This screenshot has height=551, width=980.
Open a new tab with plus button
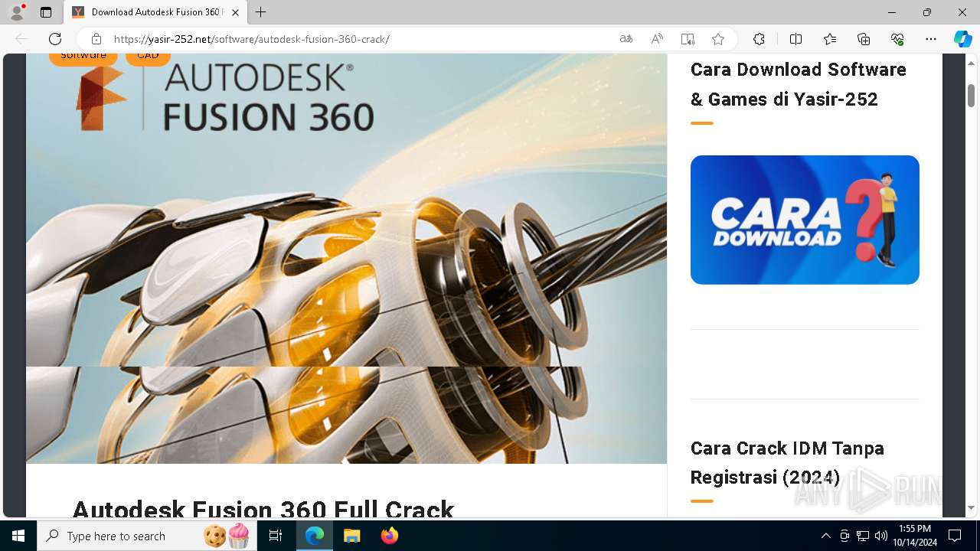click(x=261, y=12)
